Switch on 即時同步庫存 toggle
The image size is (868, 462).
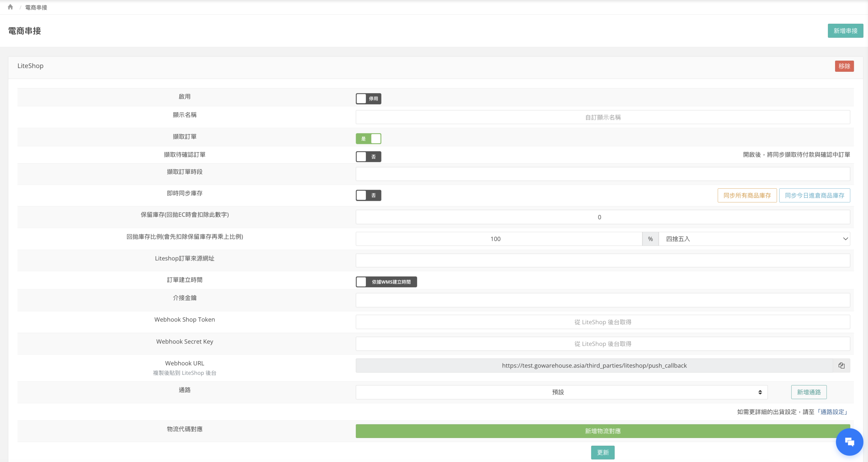[x=368, y=195]
